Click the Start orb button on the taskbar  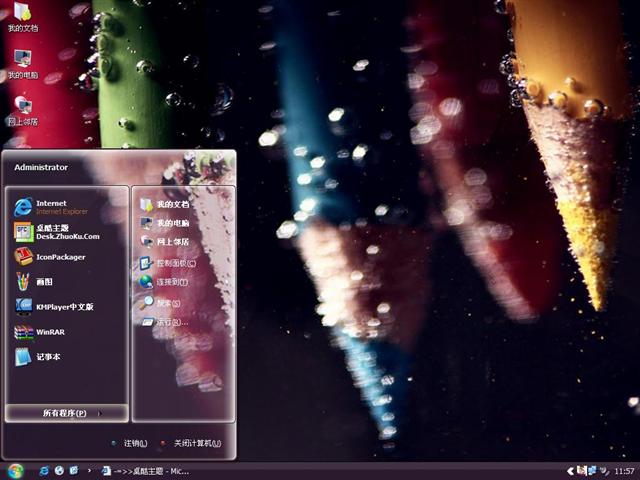(15, 471)
